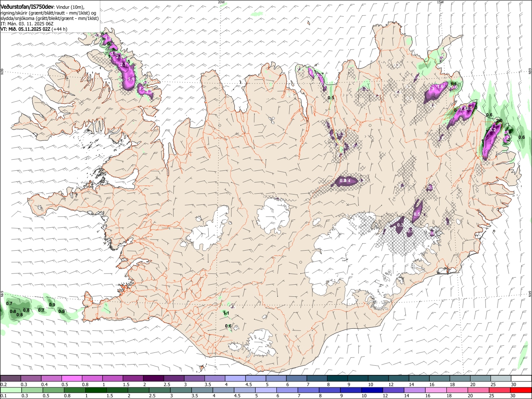The width and height of the screenshot is (532, 399).
Task: Select the bright red 30 swatch in lower legend
Action: [x=520, y=390]
